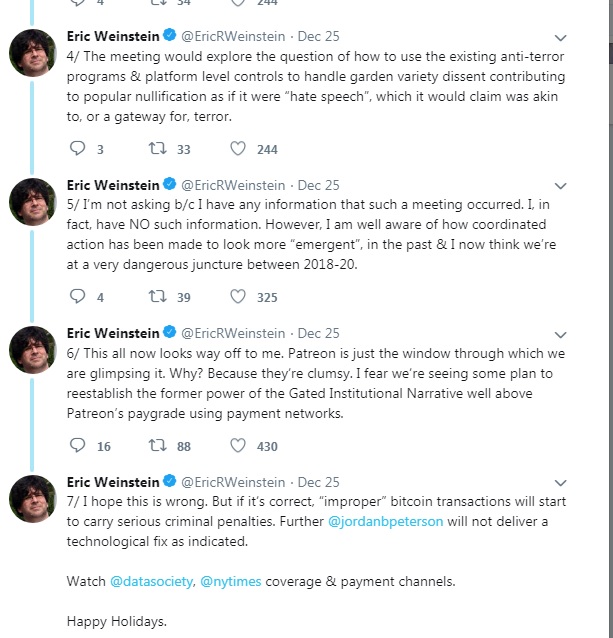
Task: Like tweet 6/ with 430 likes
Action: 238,446
